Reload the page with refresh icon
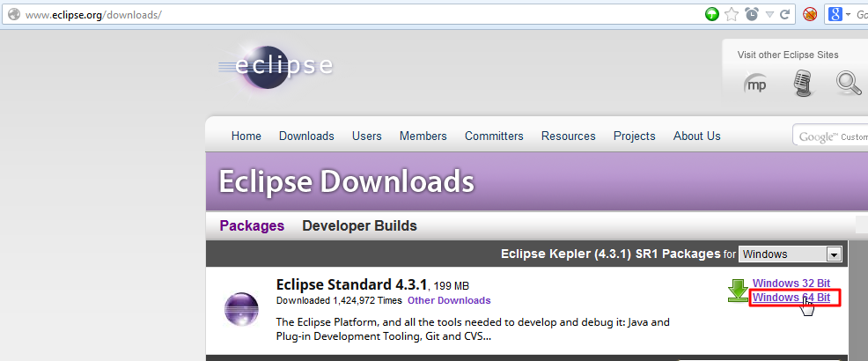Viewport: 868px width, 361px height. tap(784, 14)
